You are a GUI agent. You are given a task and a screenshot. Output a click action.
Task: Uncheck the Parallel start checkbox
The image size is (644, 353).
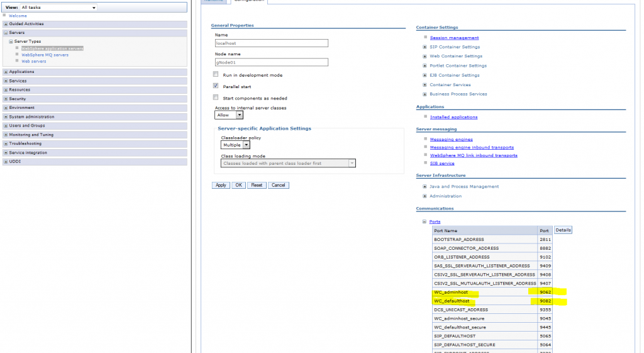(216, 86)
